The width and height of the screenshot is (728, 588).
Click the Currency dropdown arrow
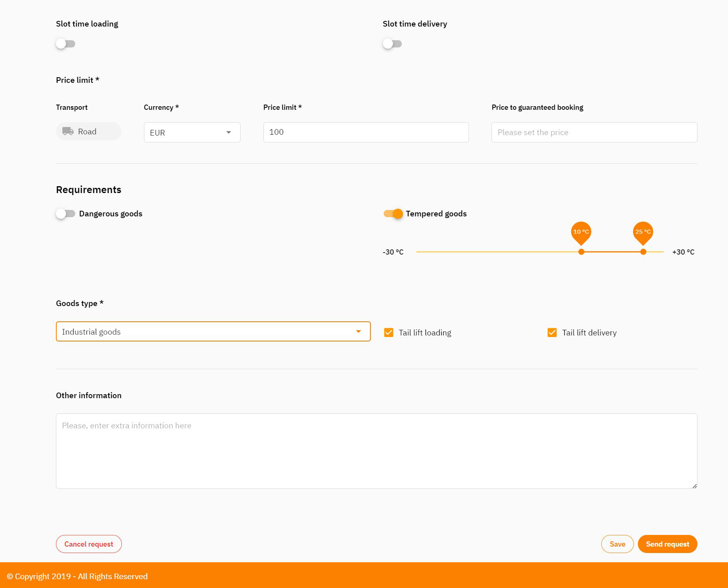click(228, 132)
